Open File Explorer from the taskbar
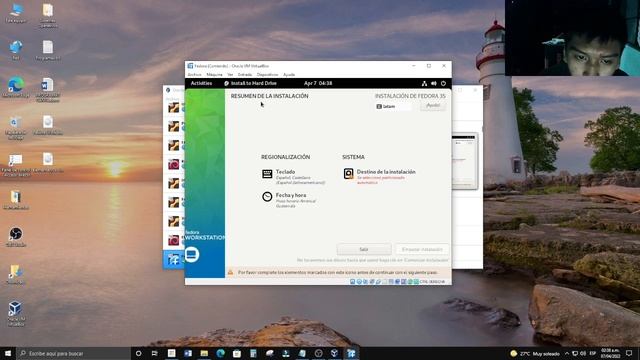Viewport: 640px width, 360px height. click(204, 353)
